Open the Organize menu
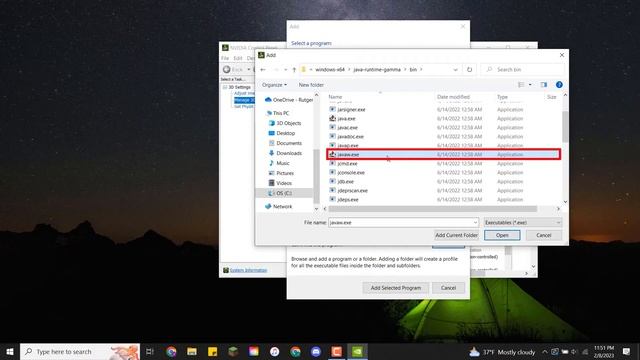The image size is (640, 360). [x=274, y=85]
